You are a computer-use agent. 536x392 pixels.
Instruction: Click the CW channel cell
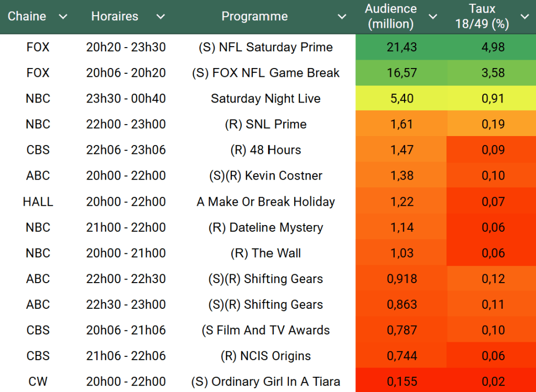tap(38, 382)
